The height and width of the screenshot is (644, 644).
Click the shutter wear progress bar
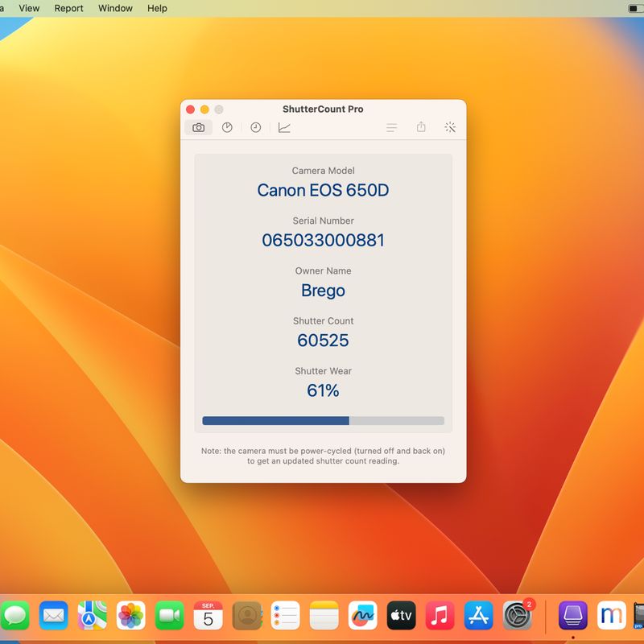click(323, 420)
